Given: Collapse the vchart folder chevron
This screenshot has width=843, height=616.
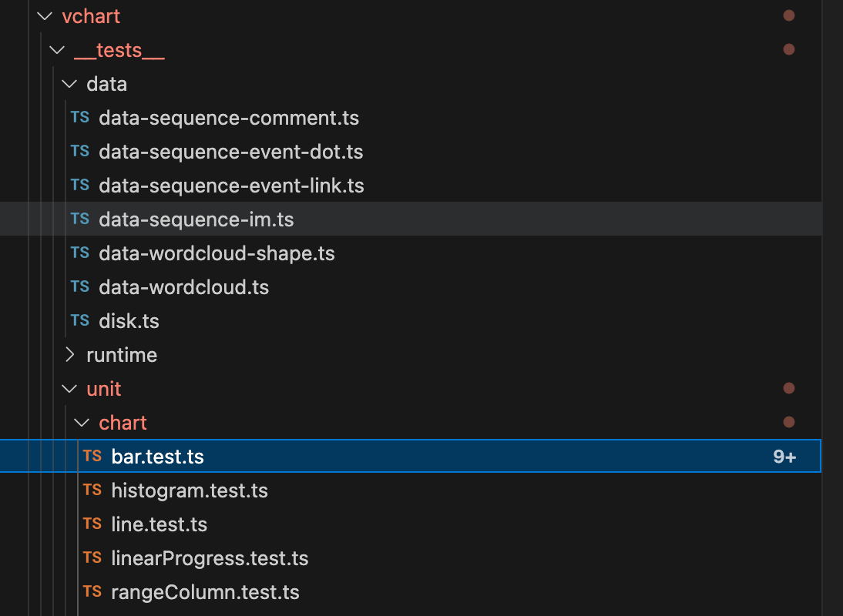Looking at the screenshot, I should 45,17.
